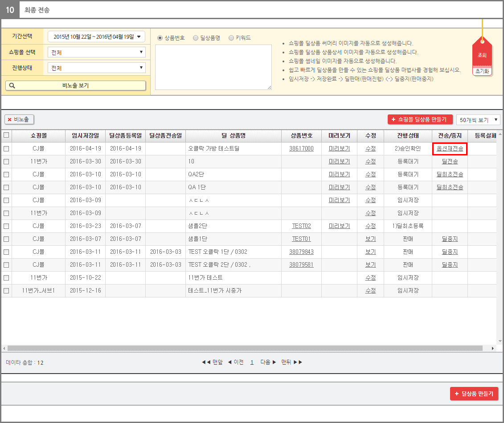504x423 pixels.
Task: Open product number 38617000 link
Action: tap(301, 149)
